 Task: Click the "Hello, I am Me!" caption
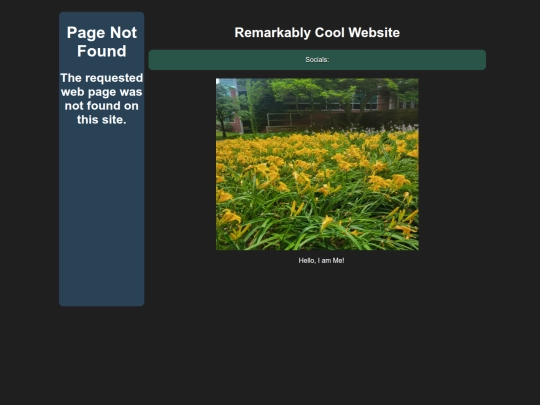pyautogui.click(x=321, y=261)
